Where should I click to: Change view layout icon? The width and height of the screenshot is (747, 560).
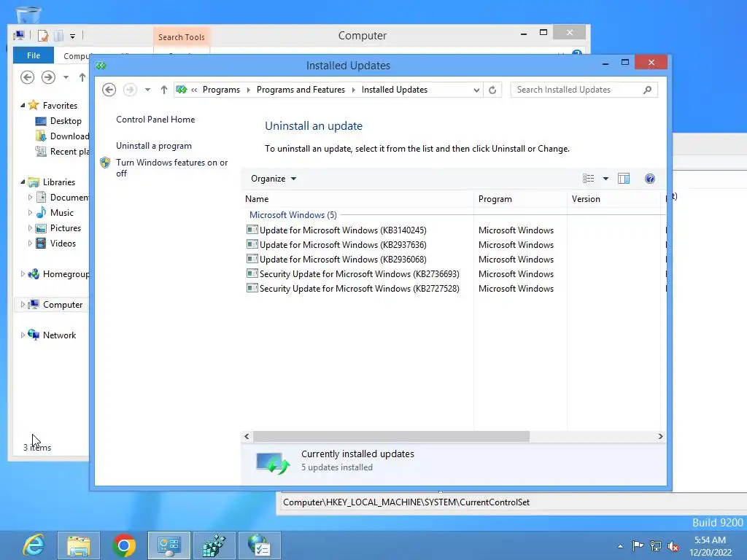pyautogui.click(x=589, y=179)
